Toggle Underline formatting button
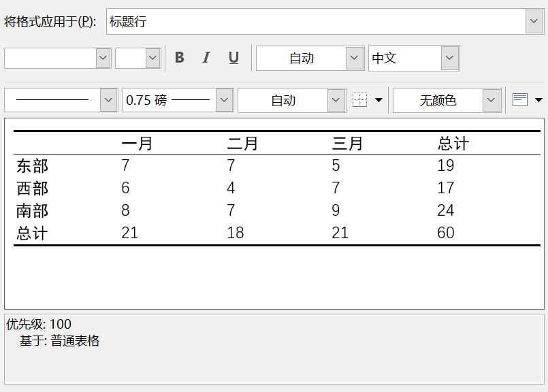 coord(233,58)
